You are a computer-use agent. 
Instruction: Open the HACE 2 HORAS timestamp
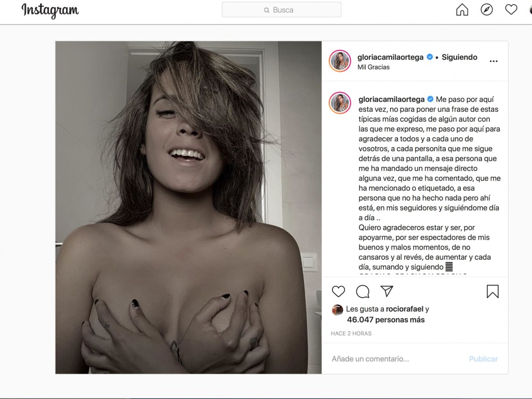351,334
